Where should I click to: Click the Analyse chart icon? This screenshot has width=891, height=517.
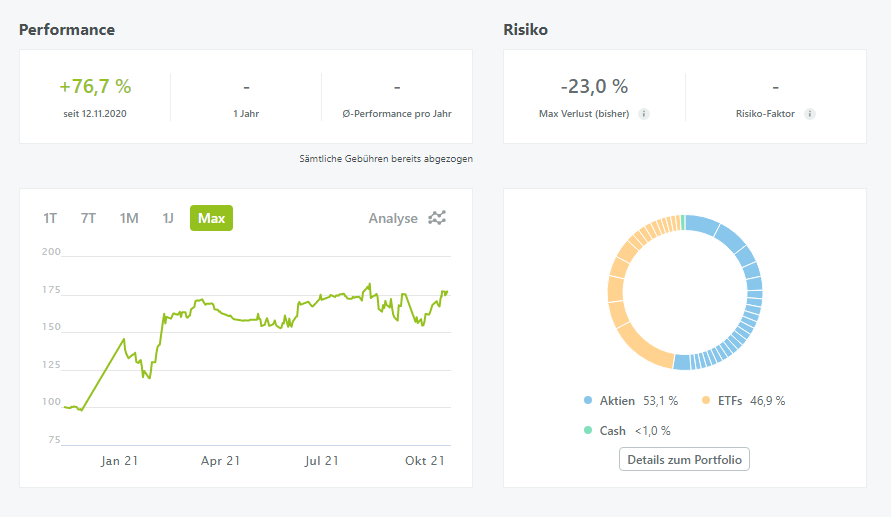click(437, 218)
